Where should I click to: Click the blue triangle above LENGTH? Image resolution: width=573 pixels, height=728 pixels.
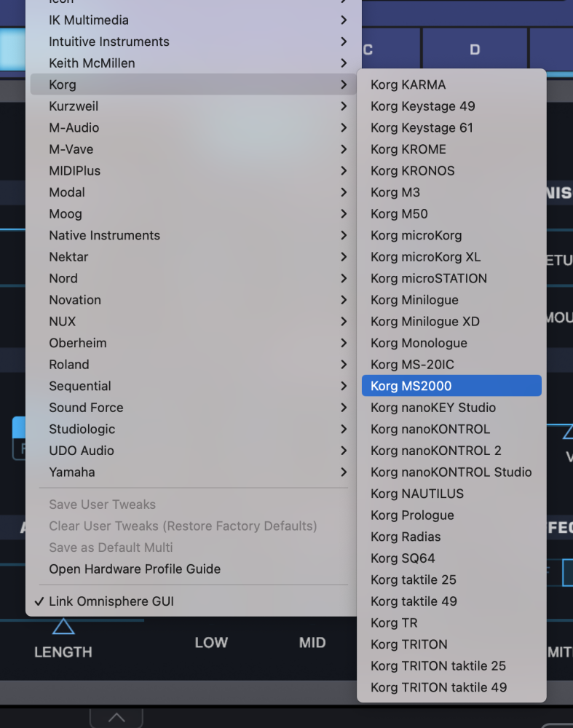coord(63,626)
